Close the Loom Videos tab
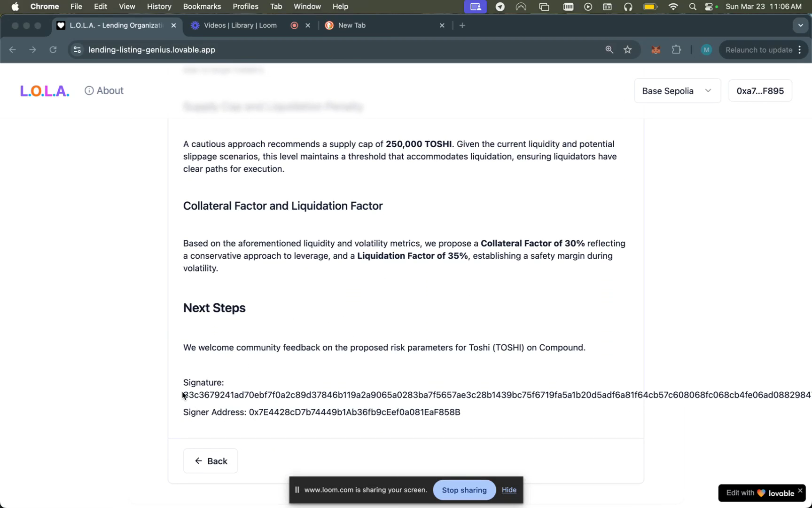Screen dimensions: 812x508 pos(308,25)
